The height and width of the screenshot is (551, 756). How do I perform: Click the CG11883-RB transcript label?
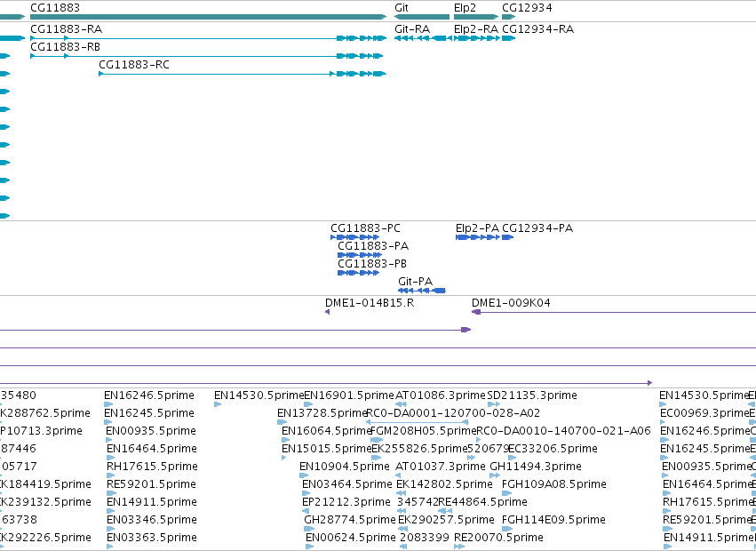pyautogui.click(x=65, y=47)
